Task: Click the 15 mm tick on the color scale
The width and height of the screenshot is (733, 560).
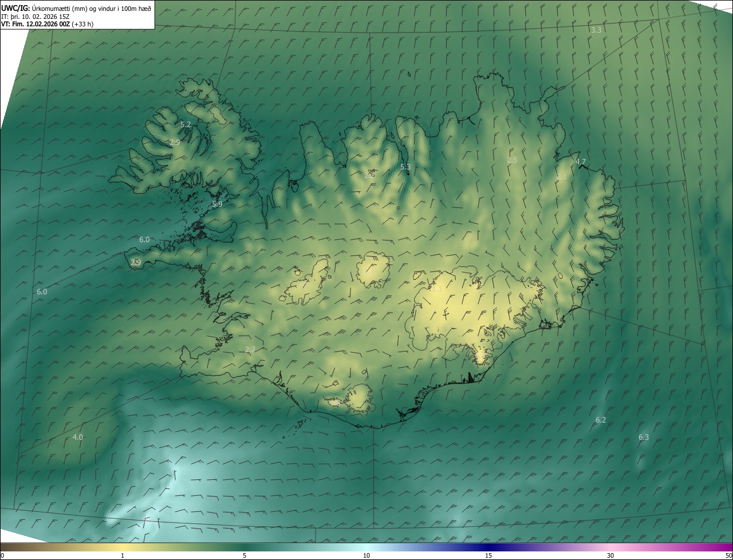Action: pyautogui.click(x=488, y=555)
